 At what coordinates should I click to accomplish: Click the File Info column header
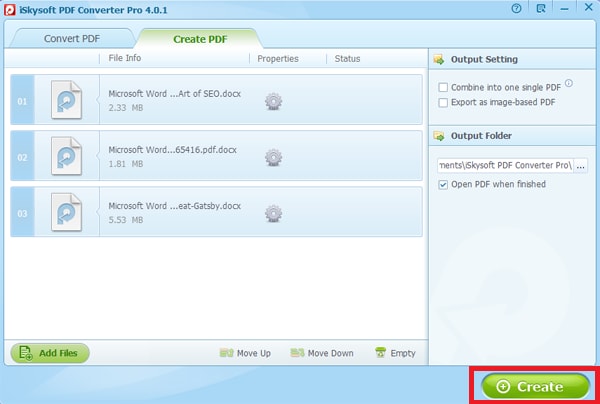click(125, 58)
